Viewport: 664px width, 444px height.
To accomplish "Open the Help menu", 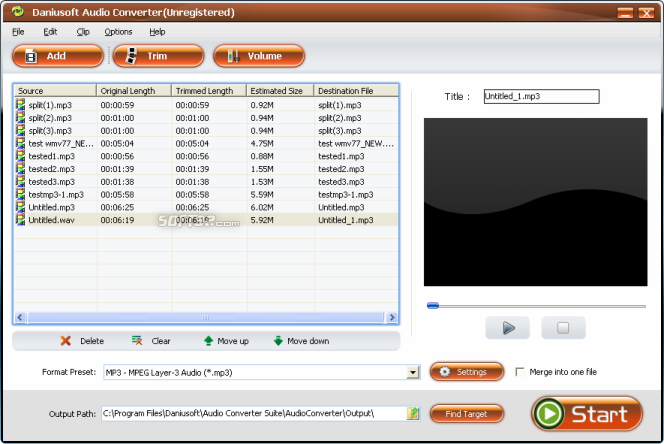I will click(157, 32).
